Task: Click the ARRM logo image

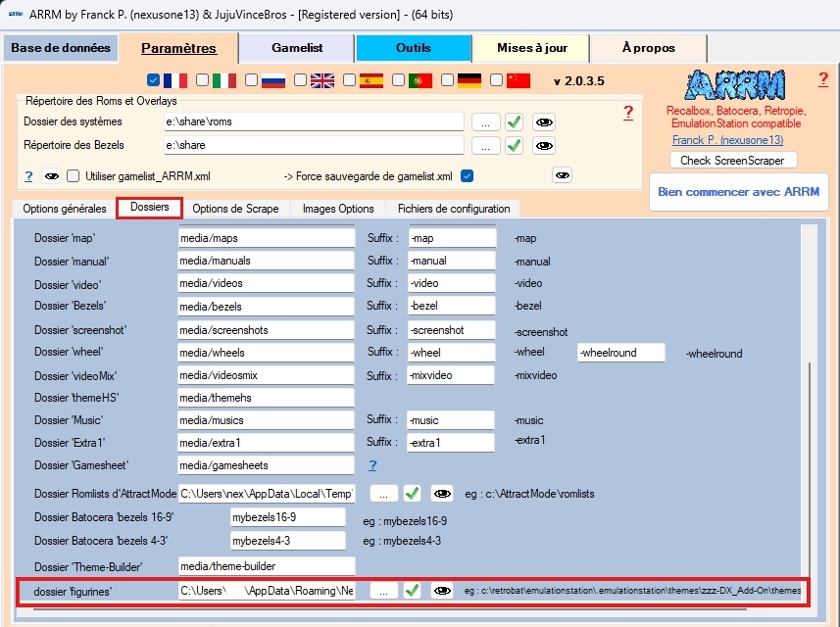Action: click(x=734, y=86)
